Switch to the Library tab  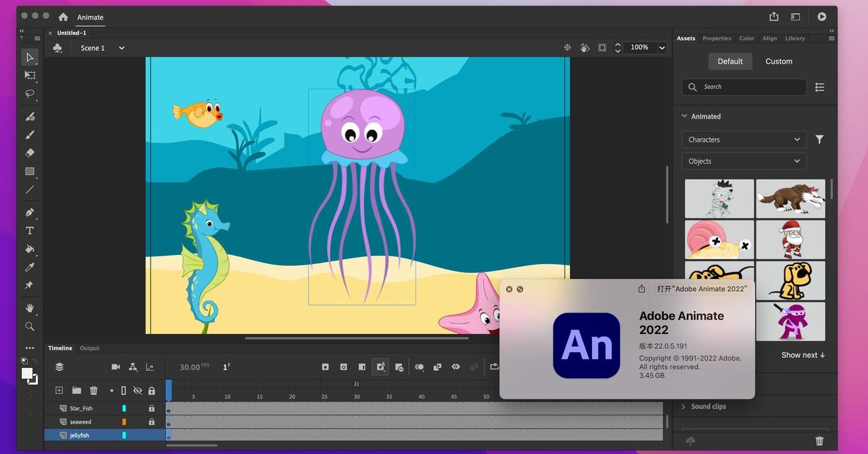[x=795, y=38]
